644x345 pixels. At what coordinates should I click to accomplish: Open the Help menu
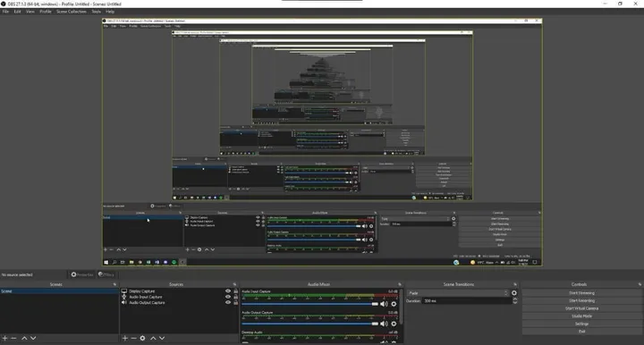[110, 12]
